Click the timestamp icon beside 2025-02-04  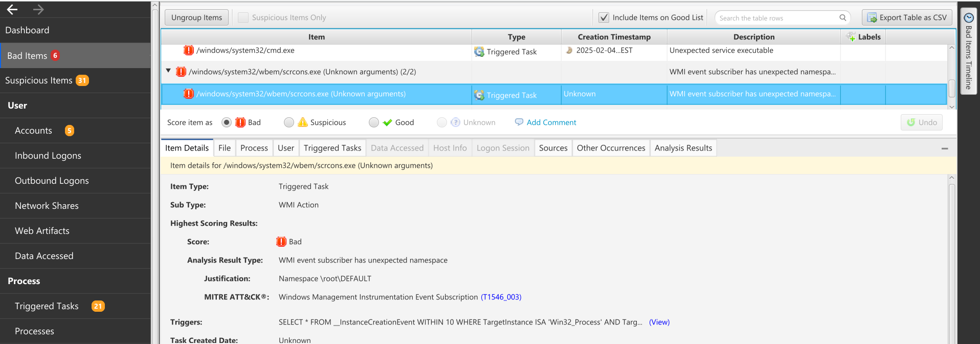click(569, 50)
